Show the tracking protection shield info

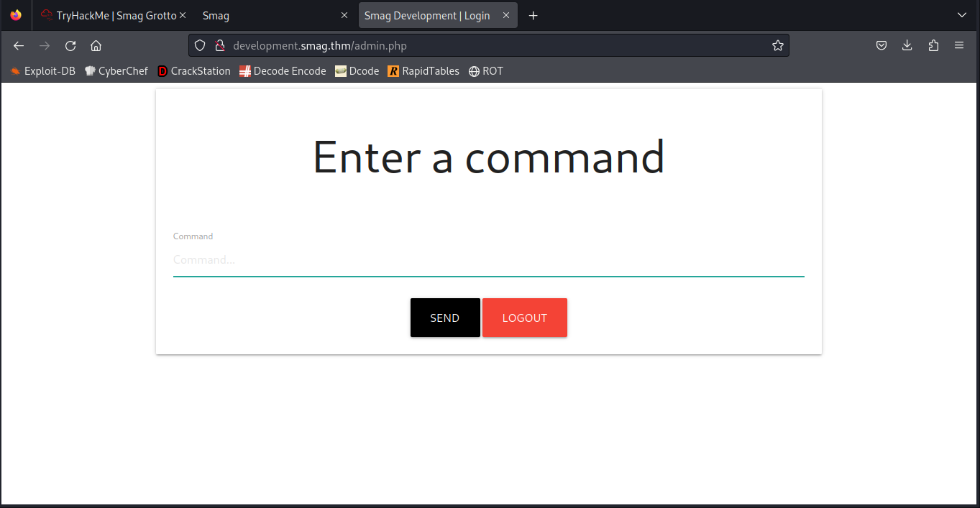coord(201,45)
